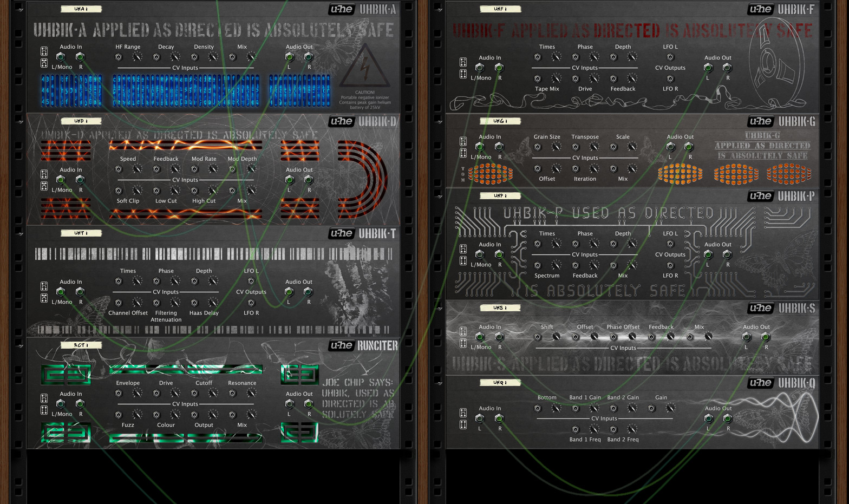Click the UHG 1 device name tape

coord(500,121)
